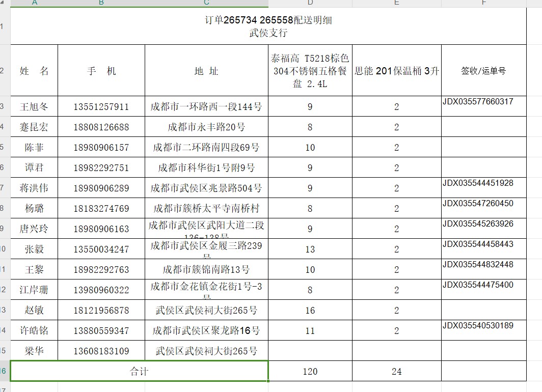Screen dimensions: 542x392
Task: Select quantity 13 in 张毅's row
Action: coord(310,249)
